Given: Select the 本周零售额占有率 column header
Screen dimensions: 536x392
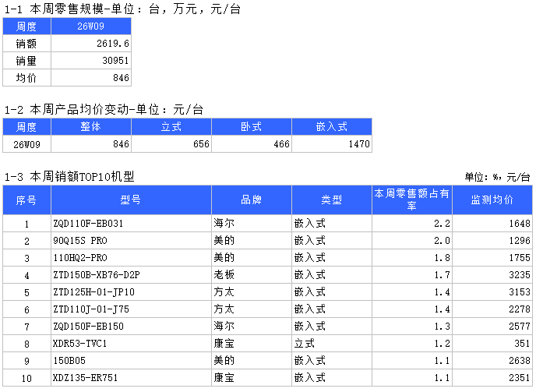Looking at the screenshot, I should point(412,200).
